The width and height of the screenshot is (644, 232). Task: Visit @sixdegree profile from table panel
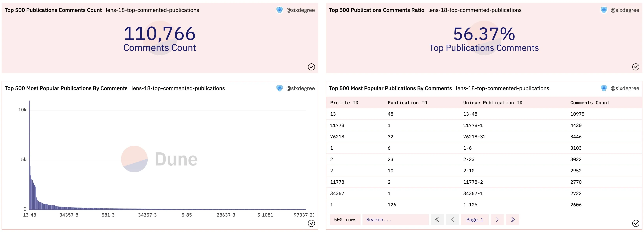pyautogui.click(x=625, y=88)
